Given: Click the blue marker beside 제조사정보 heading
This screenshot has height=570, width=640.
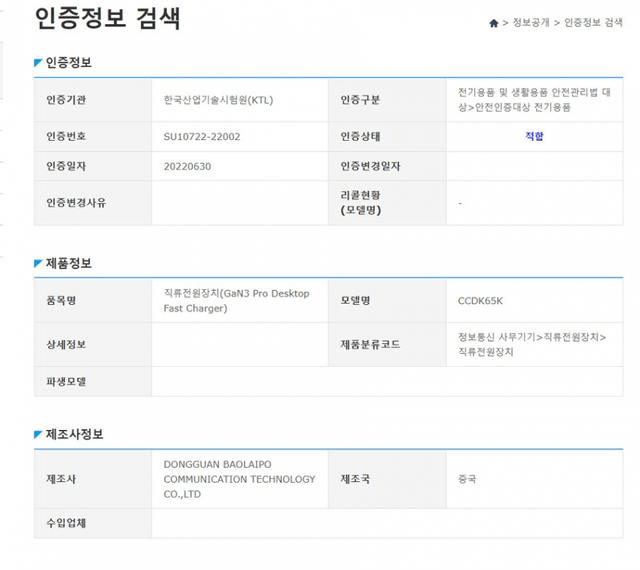Looking at the screenshot, I should tap(38, 435).
